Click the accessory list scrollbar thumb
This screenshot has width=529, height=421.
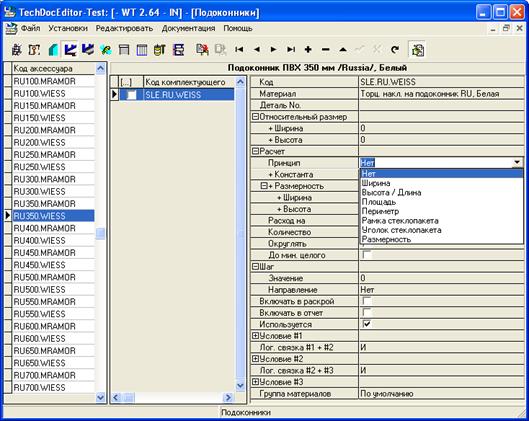coord(100,233)
